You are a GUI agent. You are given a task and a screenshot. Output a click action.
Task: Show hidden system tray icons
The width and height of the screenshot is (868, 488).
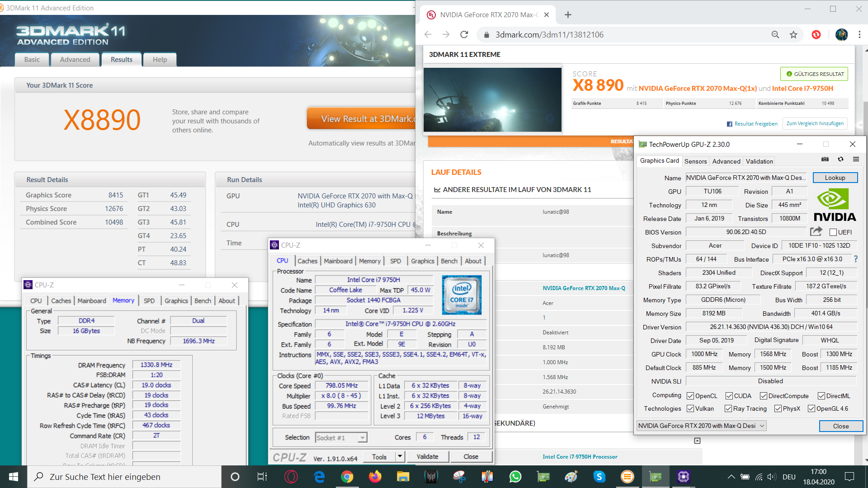731,477
